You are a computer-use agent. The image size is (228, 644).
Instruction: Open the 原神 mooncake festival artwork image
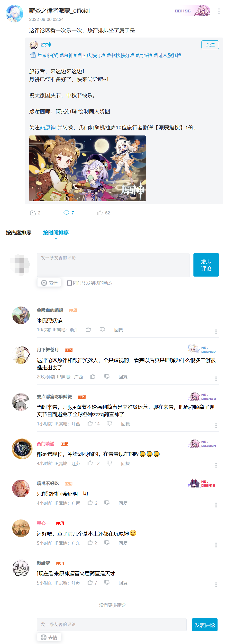click(88, 168)
